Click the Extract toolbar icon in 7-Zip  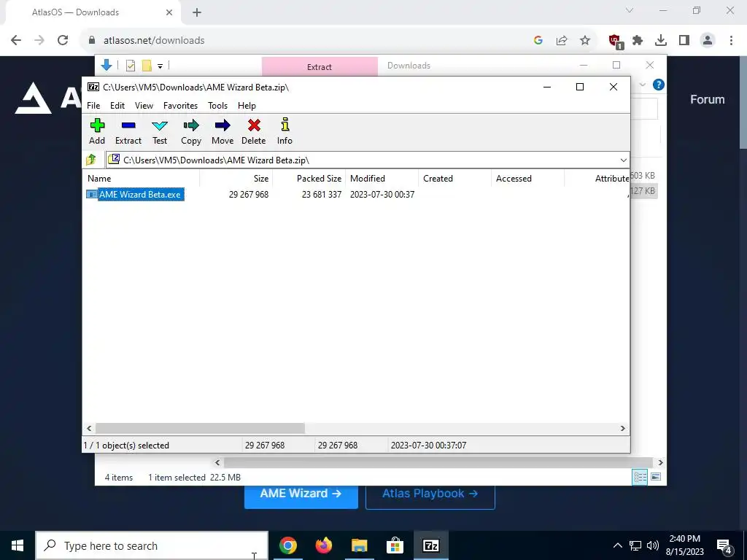coord(128,131)
